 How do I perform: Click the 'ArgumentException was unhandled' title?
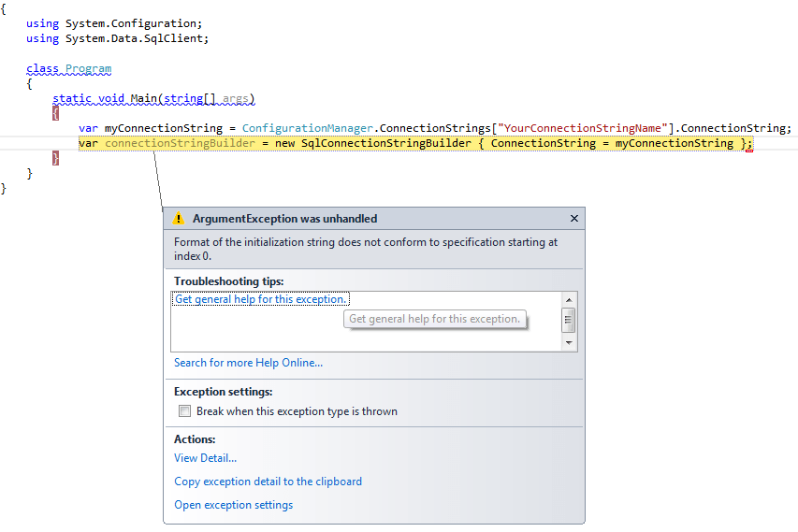(x=284, y=219)
